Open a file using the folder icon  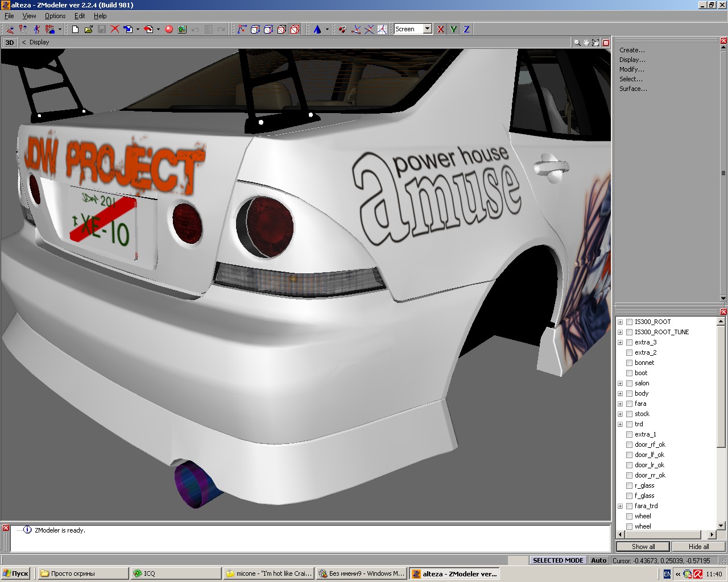click(x=89, y=29)
